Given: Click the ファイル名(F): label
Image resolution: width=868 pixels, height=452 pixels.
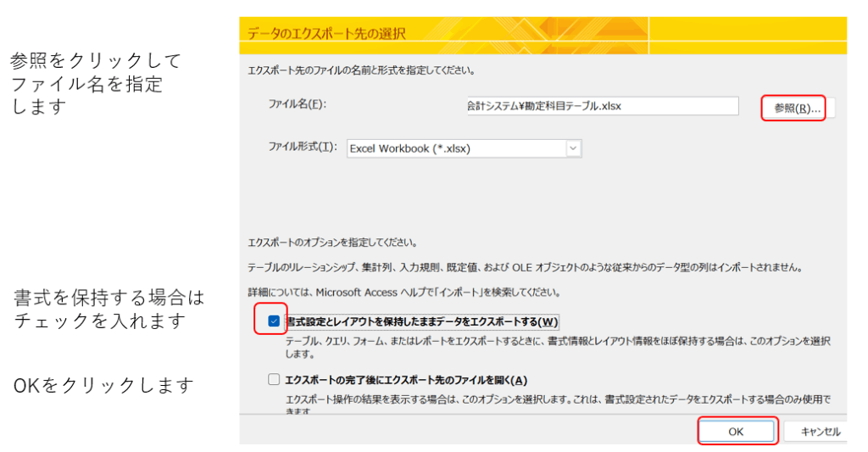Looking at the screenshot, I should 297,104.
